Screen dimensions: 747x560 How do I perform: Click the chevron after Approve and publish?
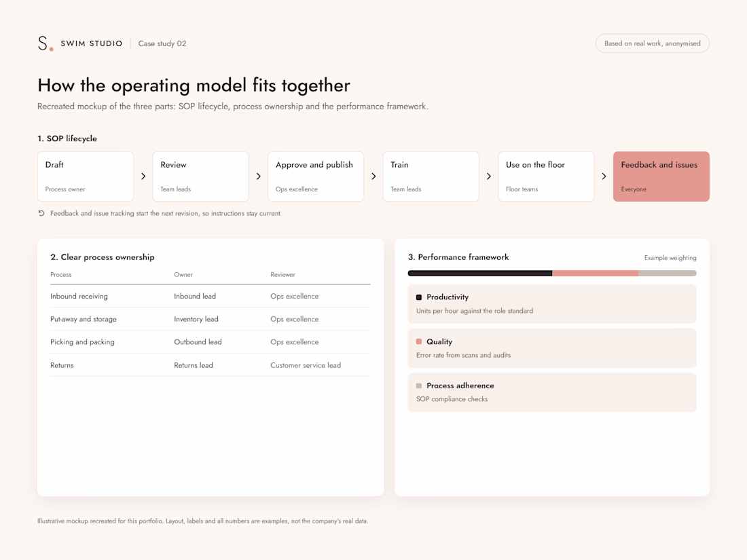pos(373,176)
